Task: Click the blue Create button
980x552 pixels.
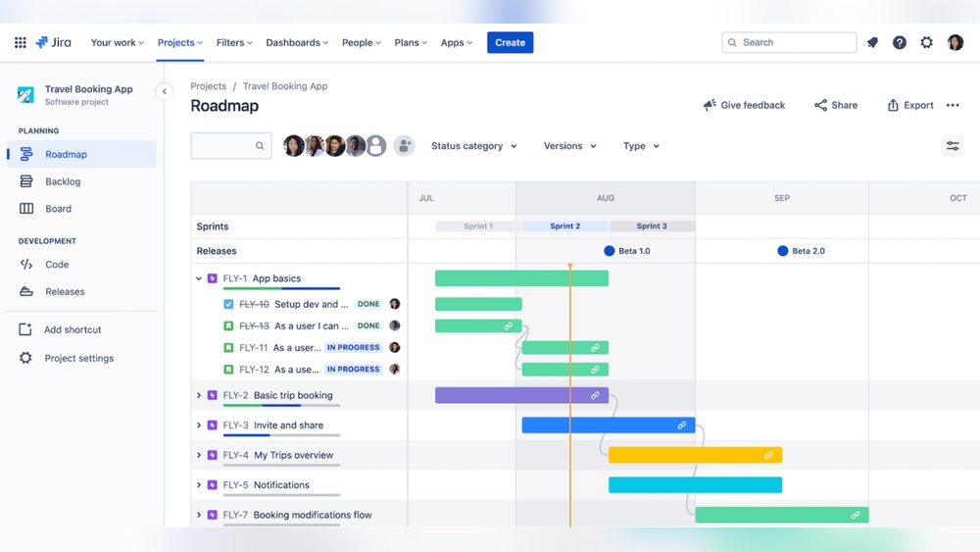Action: click(510, 42)
